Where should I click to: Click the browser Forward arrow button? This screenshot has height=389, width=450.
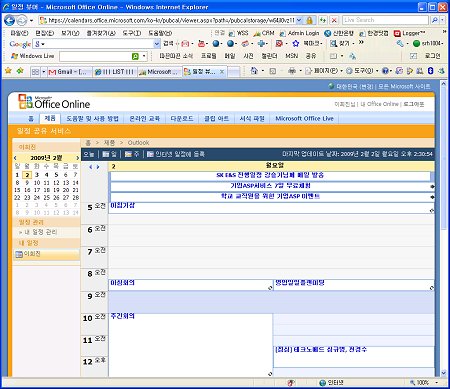pos(22,21)
